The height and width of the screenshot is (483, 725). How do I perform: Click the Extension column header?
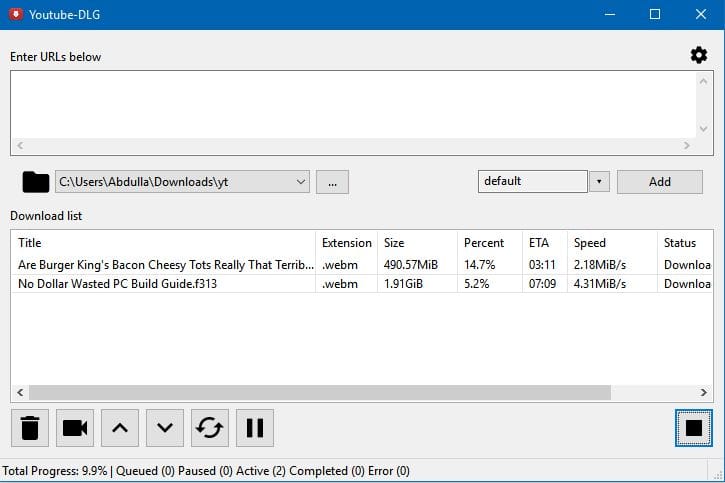click(x=347, y=243)
